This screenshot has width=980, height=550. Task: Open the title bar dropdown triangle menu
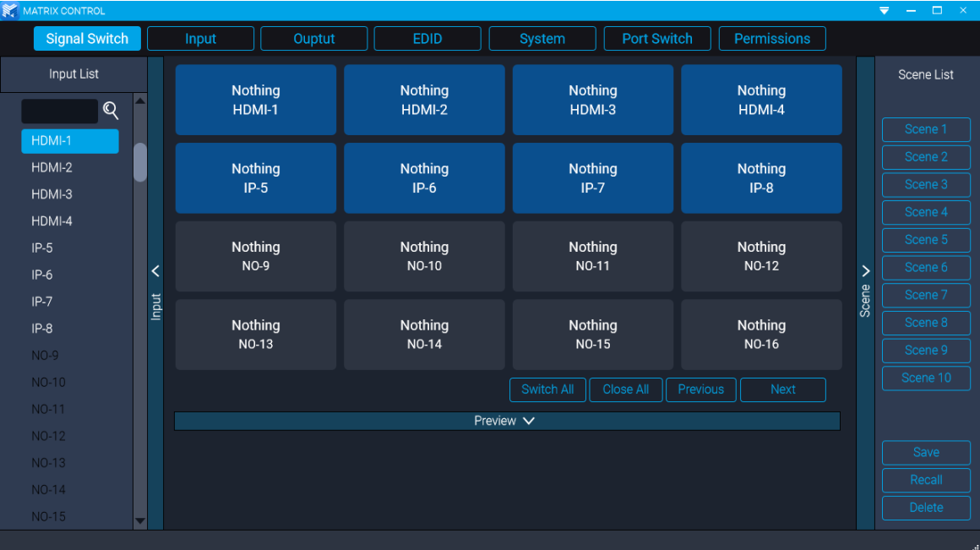tap(884, 11)
